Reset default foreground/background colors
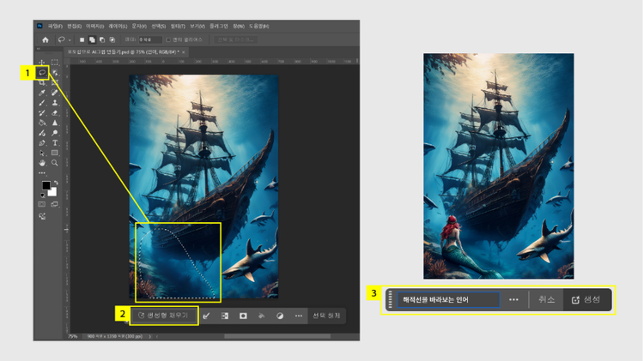 click(x=42, y=196)
